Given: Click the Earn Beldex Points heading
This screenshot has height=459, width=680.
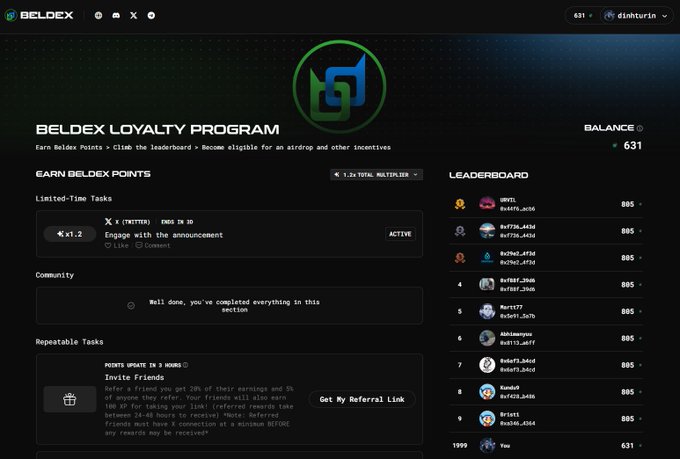Looking at the screenshot, I should click(93, 174).
